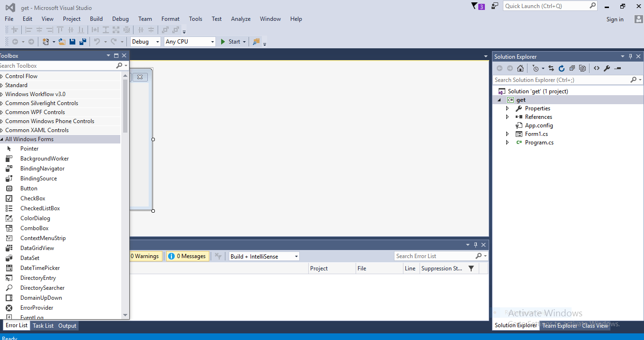
Task: Click Project column header in Error List
Action: (332, 268)
